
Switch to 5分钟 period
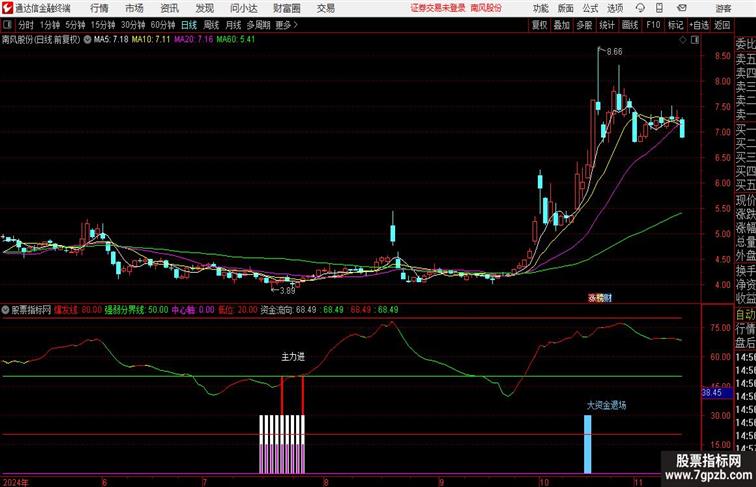click(x=75, y=25)
